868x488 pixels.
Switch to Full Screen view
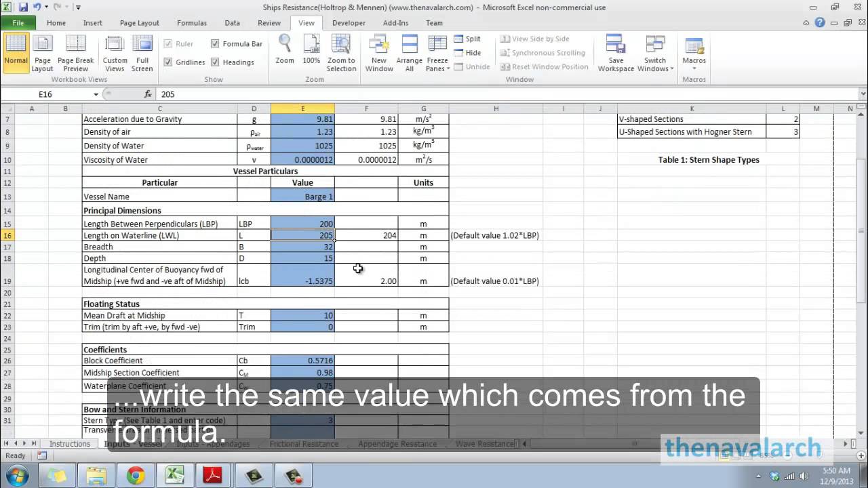(142, 53)
